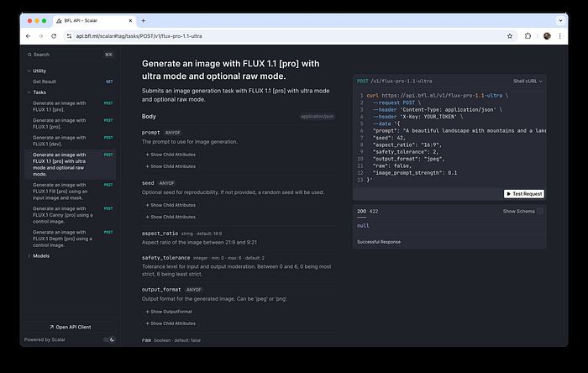Click the Open API Client button

pyautogui.click(x=71, y=327)
